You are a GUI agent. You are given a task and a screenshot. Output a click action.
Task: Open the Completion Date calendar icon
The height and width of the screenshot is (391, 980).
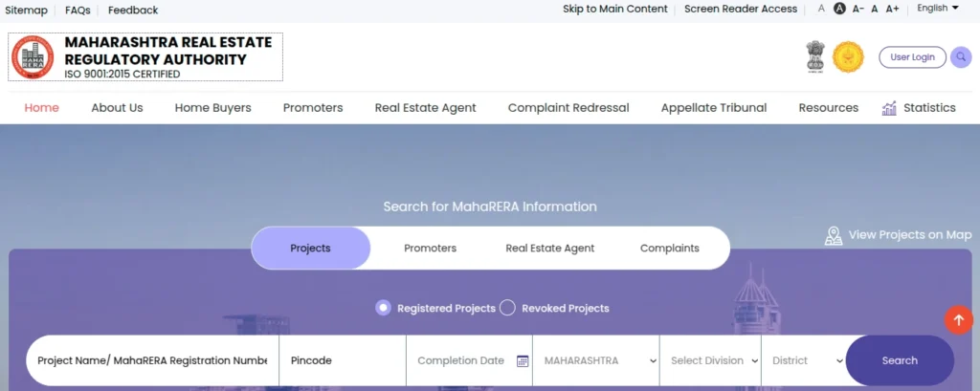(523, 361)
